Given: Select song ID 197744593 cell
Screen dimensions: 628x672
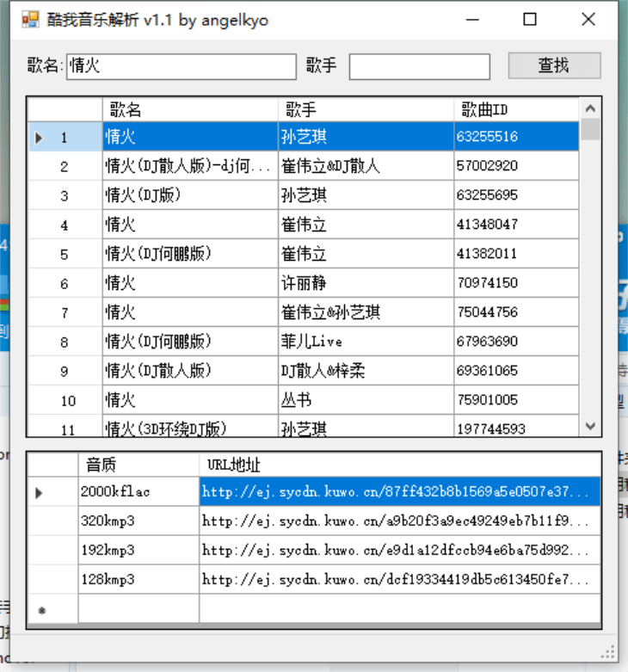Looking at the screenshot, I should (x=516, y=427).
